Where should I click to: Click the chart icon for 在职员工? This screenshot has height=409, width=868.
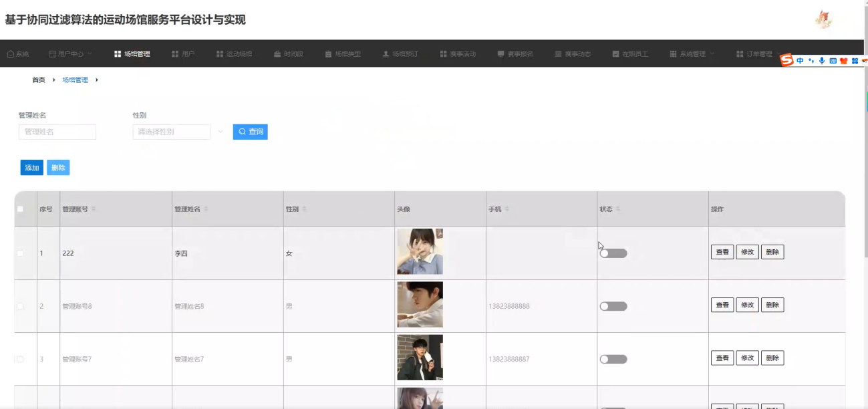(x=615, y=54)
